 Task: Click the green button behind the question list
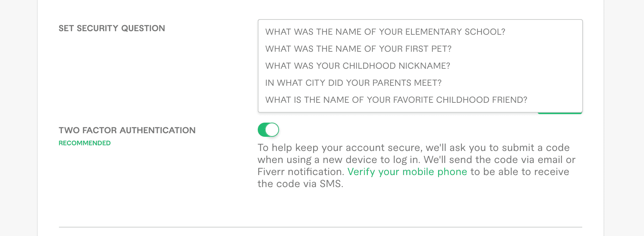point(560,113)
